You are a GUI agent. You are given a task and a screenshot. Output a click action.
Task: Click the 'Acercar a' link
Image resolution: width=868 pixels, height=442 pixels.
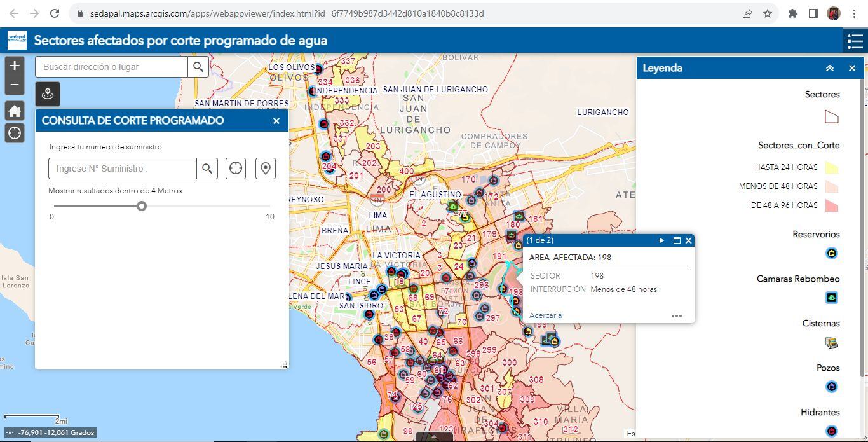tap(545, 315)
